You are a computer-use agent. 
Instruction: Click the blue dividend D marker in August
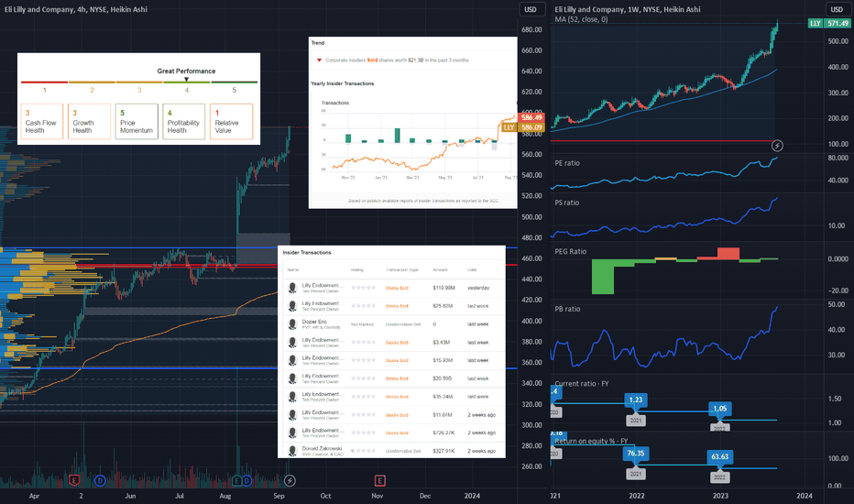click(246, 480)
